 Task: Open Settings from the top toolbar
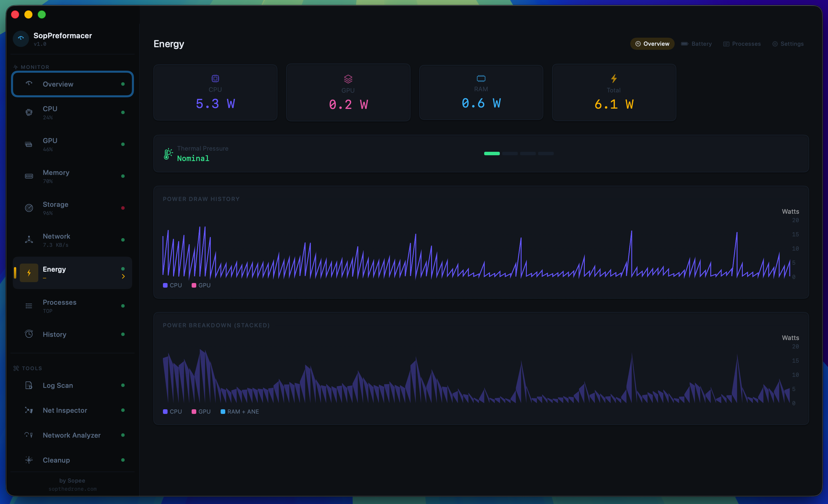(788, 44)
